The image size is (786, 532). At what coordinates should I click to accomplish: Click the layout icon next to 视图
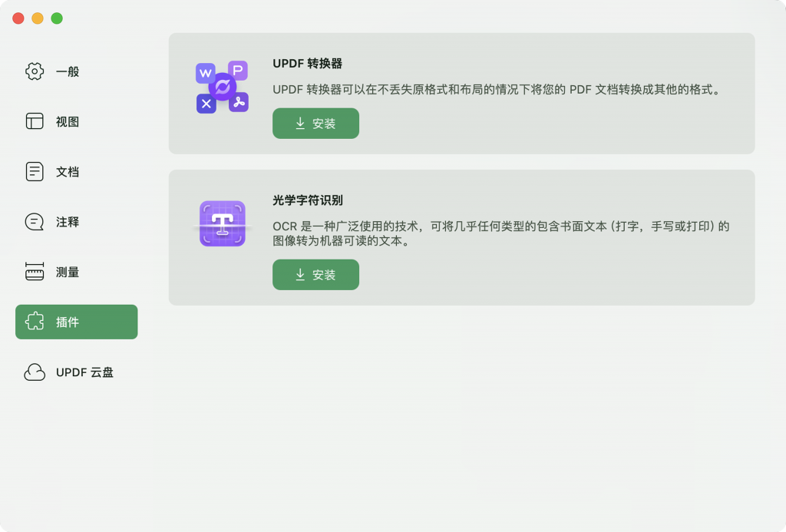coord(35,121)
